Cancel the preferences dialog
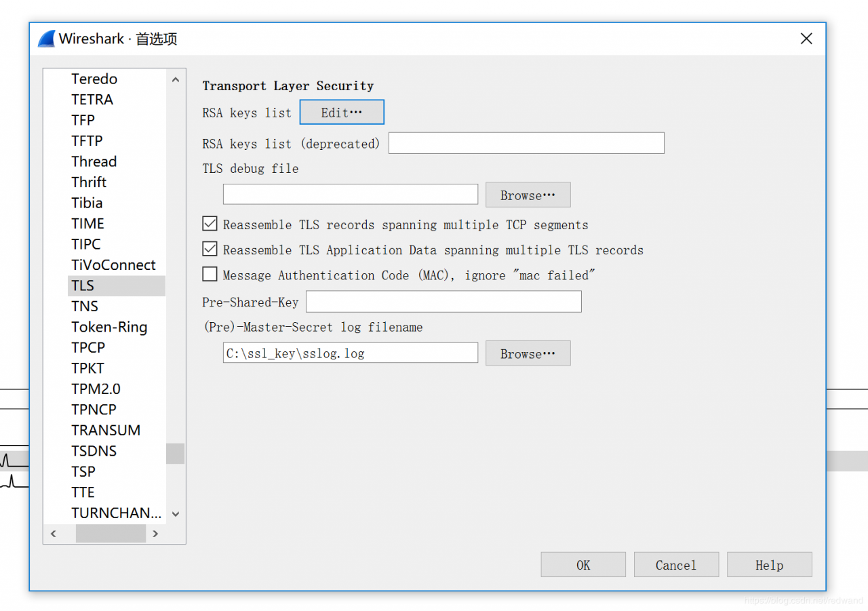Screen dimensions: 868x611 [676, 565]
